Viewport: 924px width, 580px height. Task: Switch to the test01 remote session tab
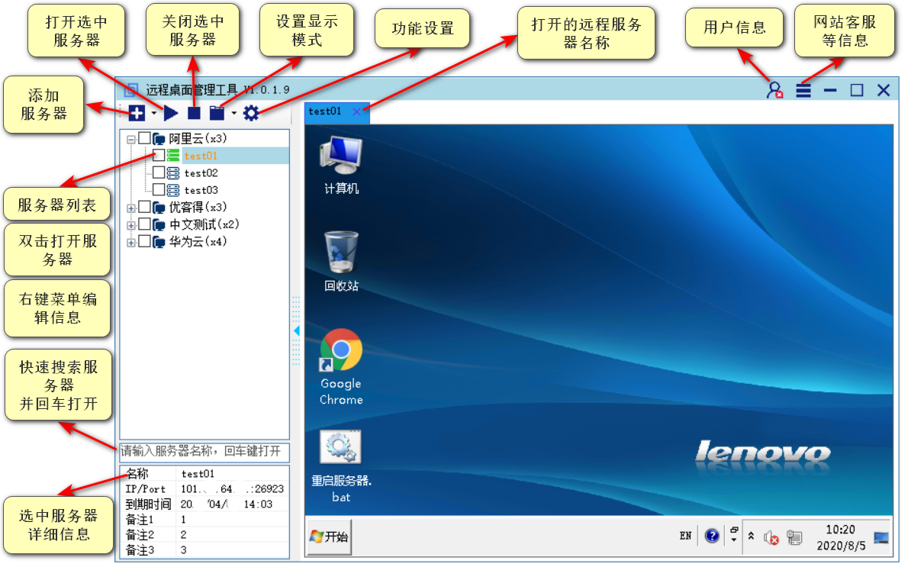(x=325, y=111)
